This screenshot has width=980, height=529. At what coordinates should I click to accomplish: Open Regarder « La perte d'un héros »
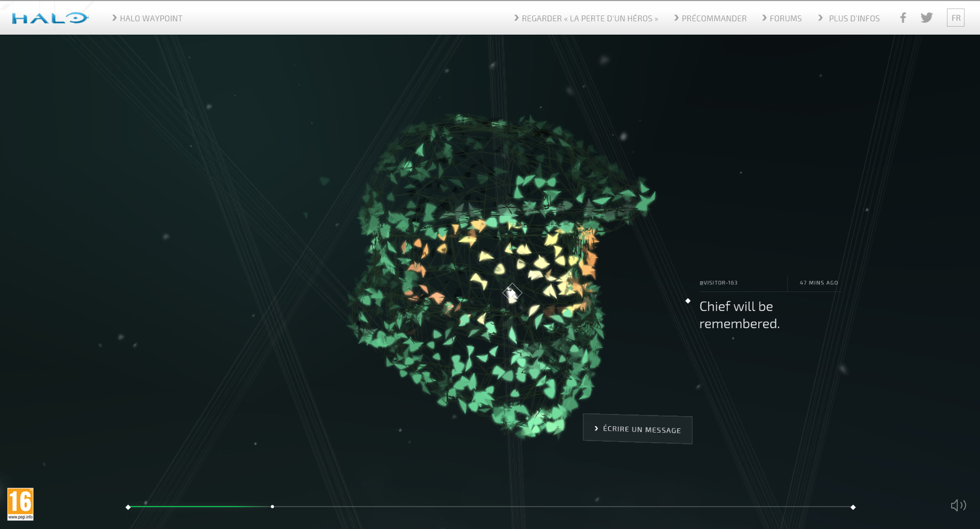tap(589, 19)
